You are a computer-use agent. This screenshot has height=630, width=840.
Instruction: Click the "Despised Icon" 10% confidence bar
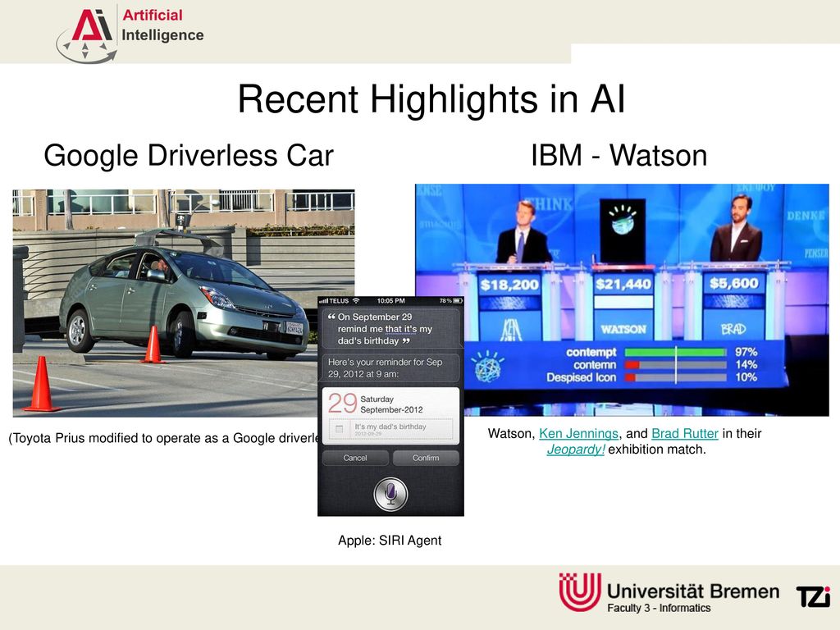[x=676, y=377]
